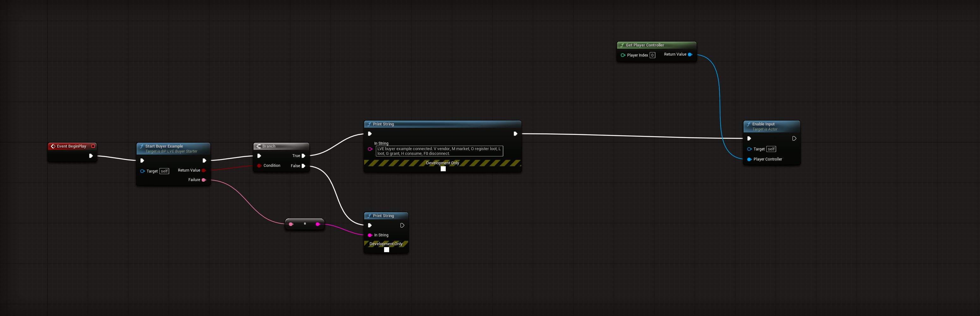
Task: Click Get Player Controller Return Value pin
Action: click(690, 54)
